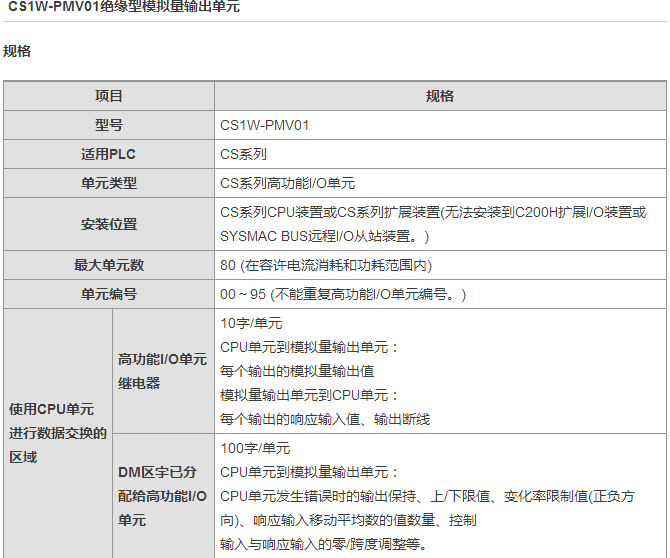Click the 100字/单元 text line

coord(255,448)
